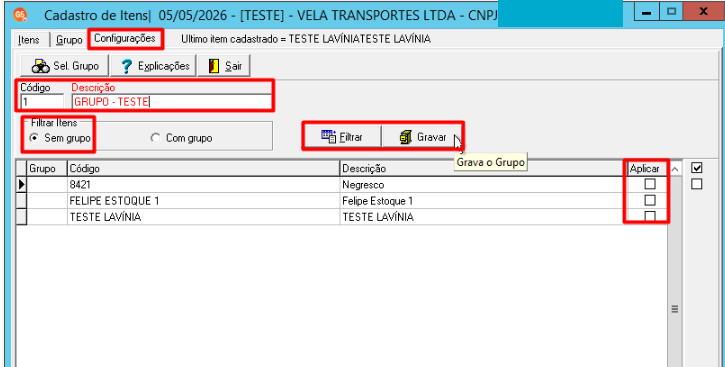Click the Descrição field with GRUPO - TESTE
Image resolution: width=725 pixels, height=367 pixels.
(x=172, y=102)
